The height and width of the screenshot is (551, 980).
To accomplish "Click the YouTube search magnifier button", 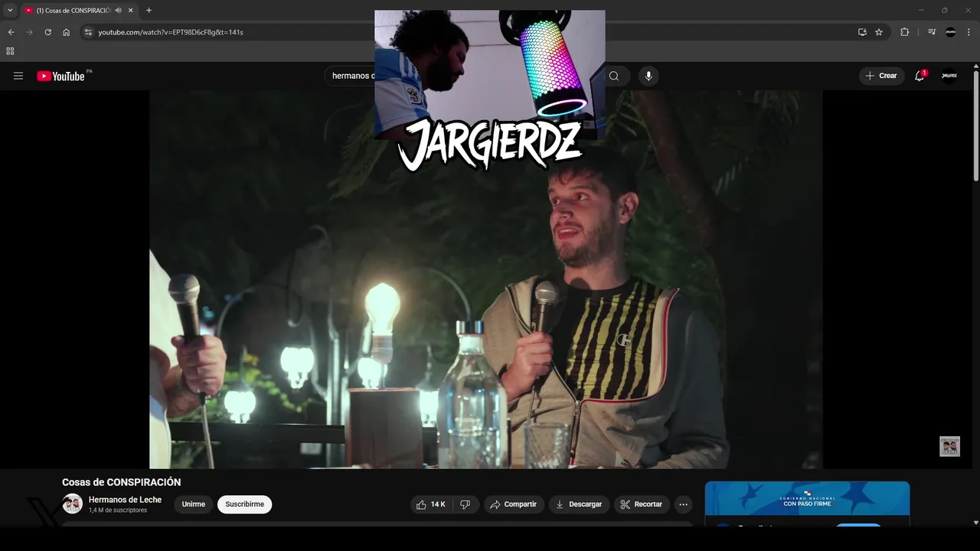I will click(x=614, y=76).
